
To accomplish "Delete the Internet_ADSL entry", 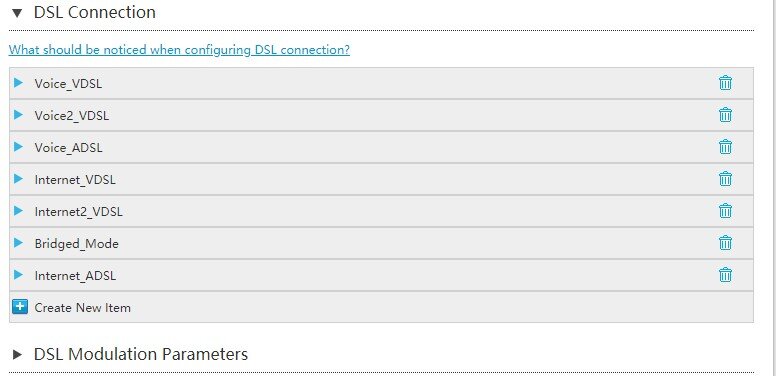I will click(x=725, y=275).
